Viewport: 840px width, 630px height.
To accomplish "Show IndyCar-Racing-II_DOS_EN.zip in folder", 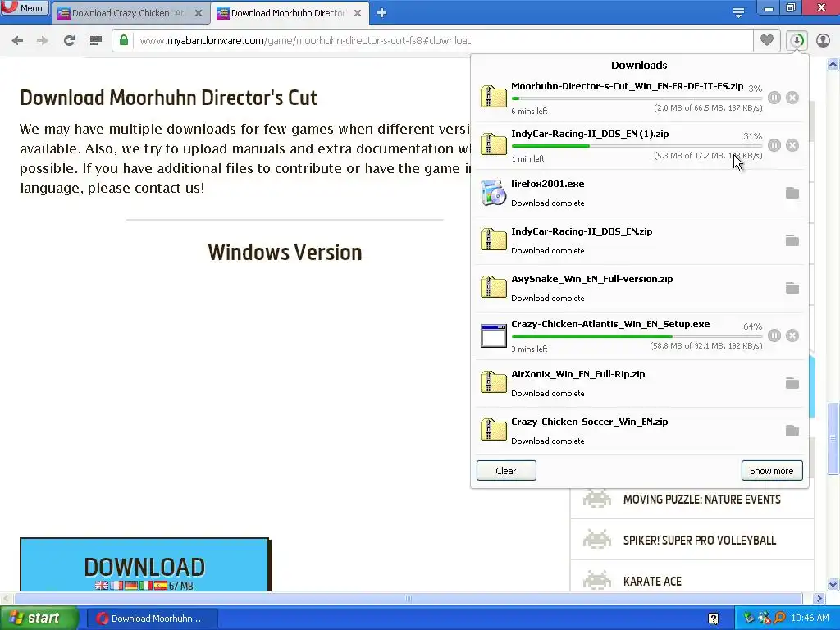I will pos(792,240).
